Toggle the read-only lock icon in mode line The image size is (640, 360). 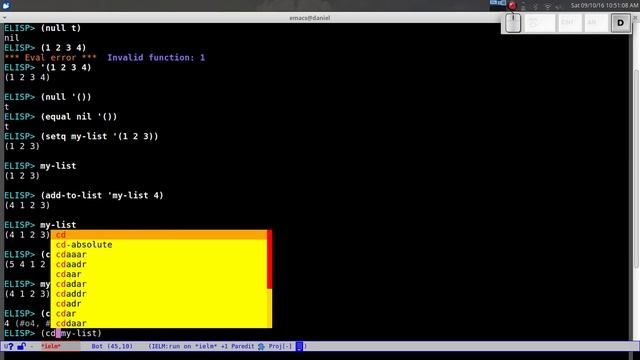(x=21, y=347)
